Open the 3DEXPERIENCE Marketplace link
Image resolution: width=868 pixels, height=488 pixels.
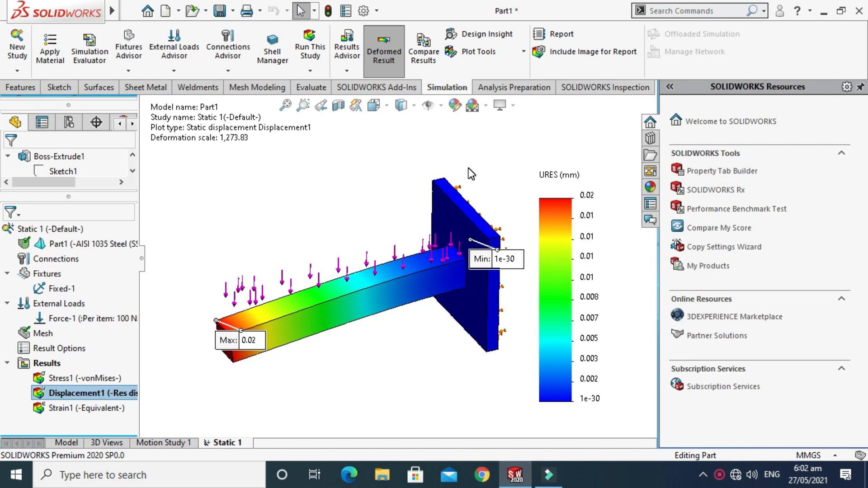point(734,317)
